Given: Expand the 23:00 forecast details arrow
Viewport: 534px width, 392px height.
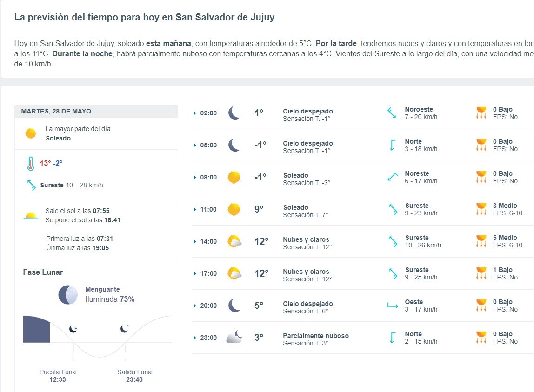Looking at the screenshot, I should click(x=195, y=338).
